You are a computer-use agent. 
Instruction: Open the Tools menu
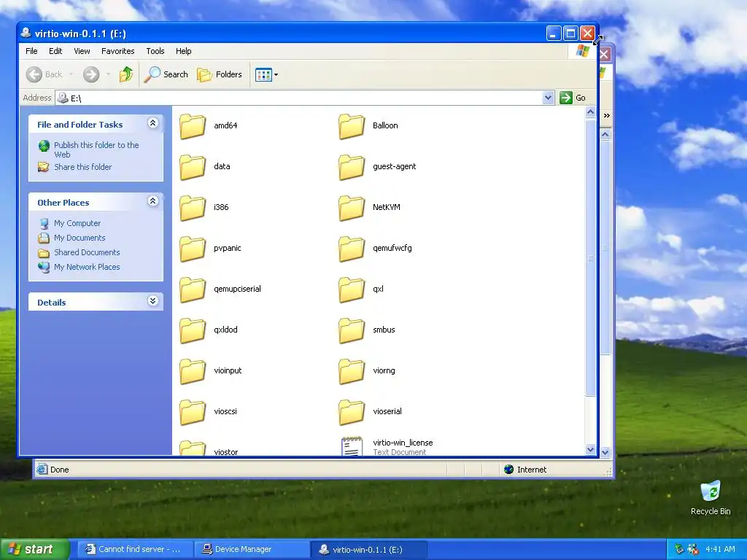(x=155, y=51)
